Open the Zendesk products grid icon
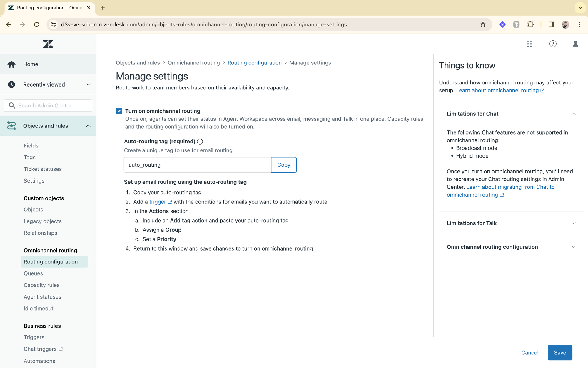This screenshot has width=588, height=368. pos(529,44)
